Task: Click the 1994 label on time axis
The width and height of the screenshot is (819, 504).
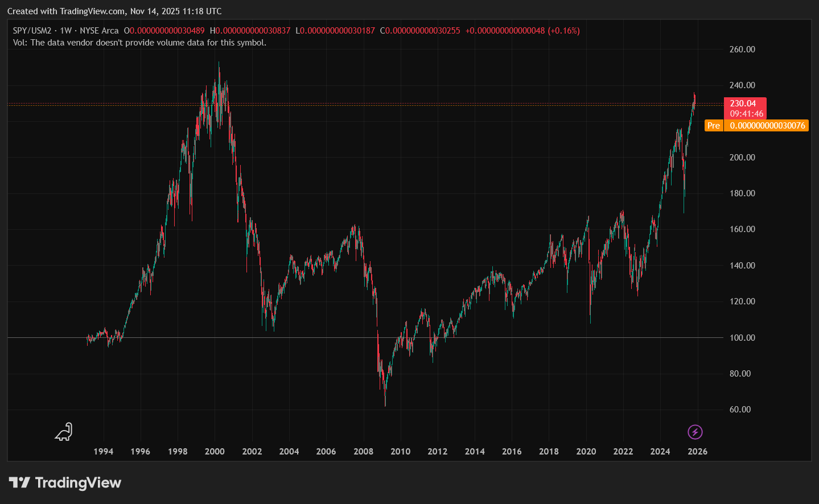Action: [103, 452]
